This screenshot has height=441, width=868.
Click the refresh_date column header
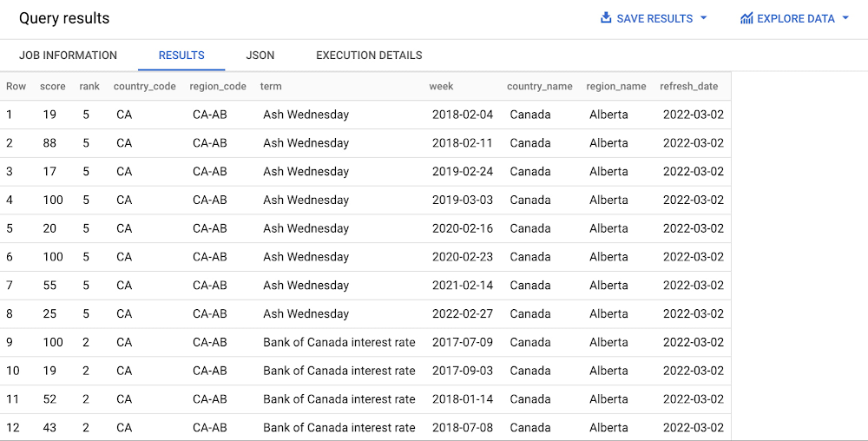click(688, 86)
